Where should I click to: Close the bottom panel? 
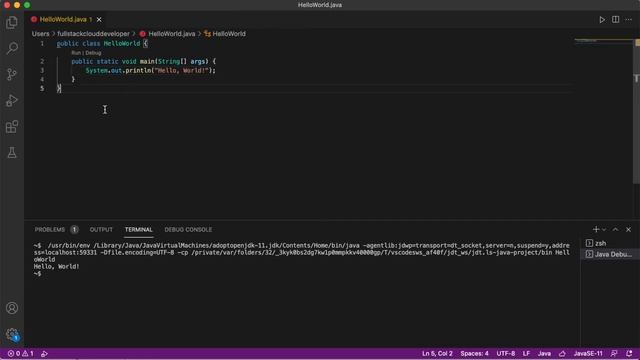tap(629, 229)
